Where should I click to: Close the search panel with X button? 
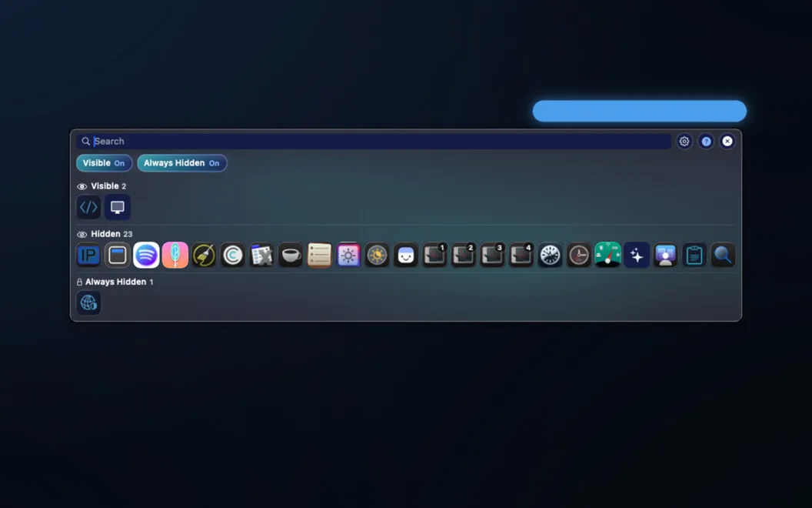coord(727,141)
